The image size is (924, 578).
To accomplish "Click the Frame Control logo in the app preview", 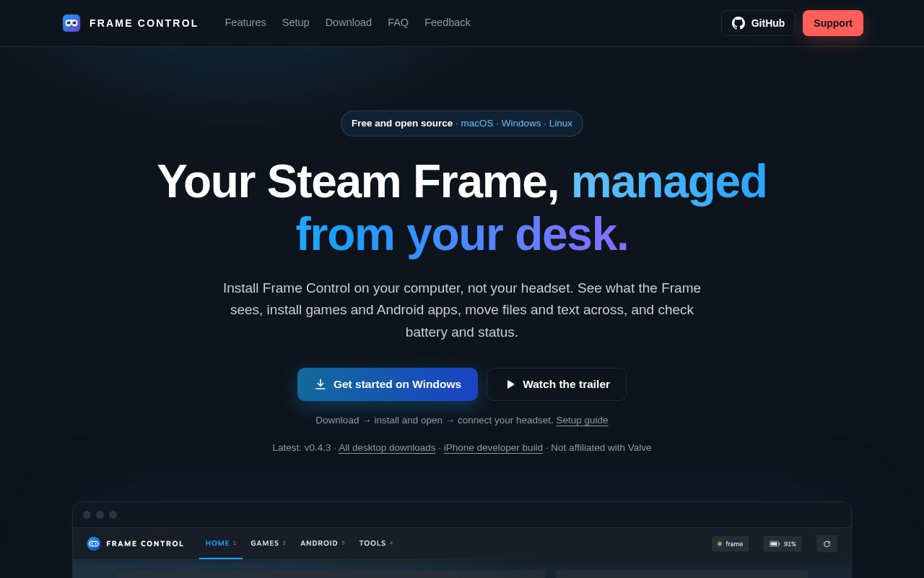I will pyautogui.click(x=94, y=543).
